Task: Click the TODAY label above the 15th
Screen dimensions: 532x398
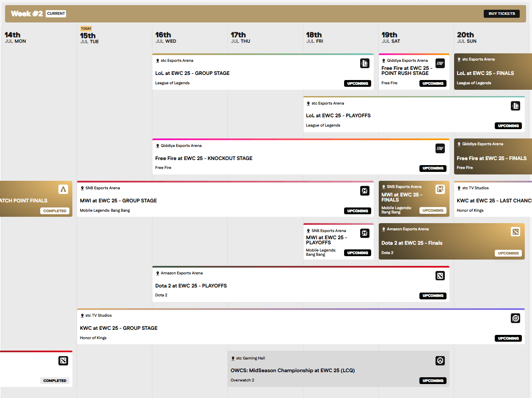Action: [86, 29]
